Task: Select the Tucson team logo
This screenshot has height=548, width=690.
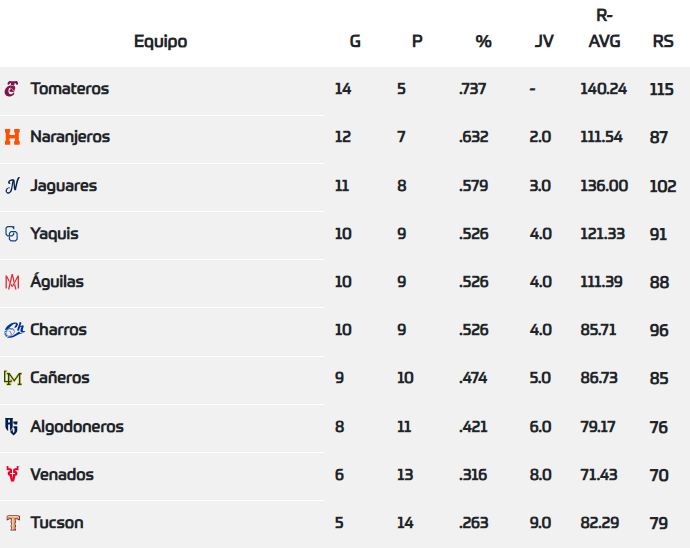Action: tap(12, 523)
